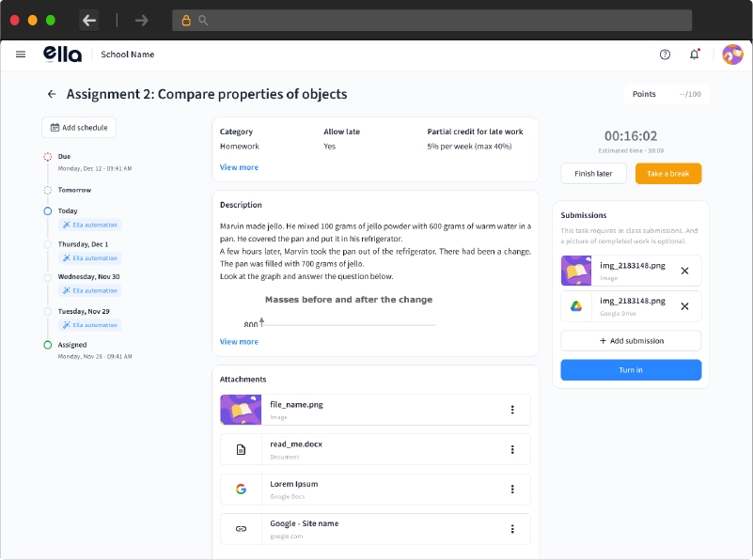Open options menu for Lorem Ipsum attachment
Viewport: 753px width, 560px height.
tap(512, 489)
